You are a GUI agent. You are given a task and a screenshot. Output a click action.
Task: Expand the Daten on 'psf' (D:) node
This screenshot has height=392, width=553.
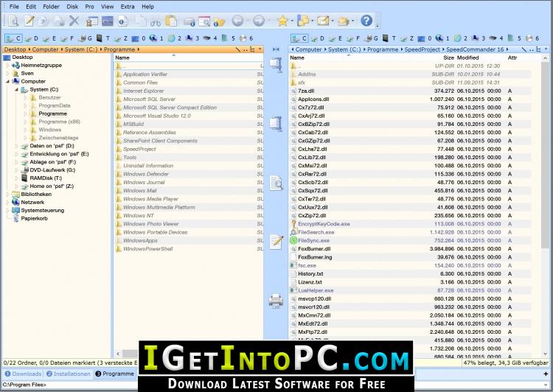click(x=16, y=146)
